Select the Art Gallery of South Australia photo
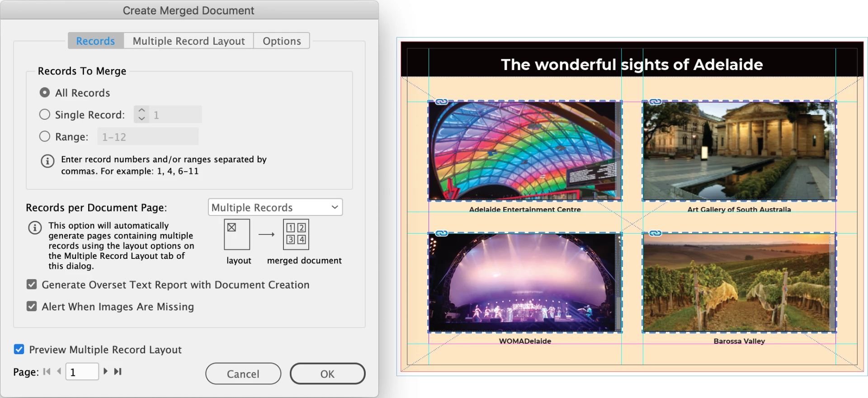 click(739, 151)
